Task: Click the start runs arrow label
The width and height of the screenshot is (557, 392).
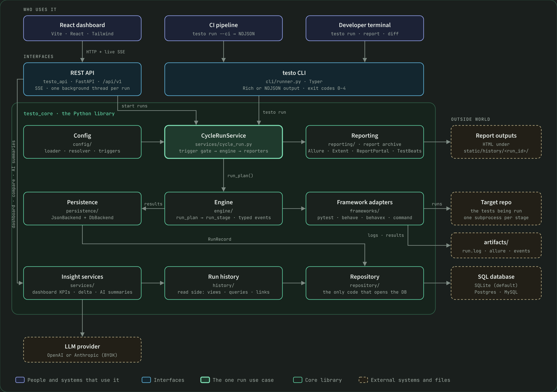Action: (134, 106)
